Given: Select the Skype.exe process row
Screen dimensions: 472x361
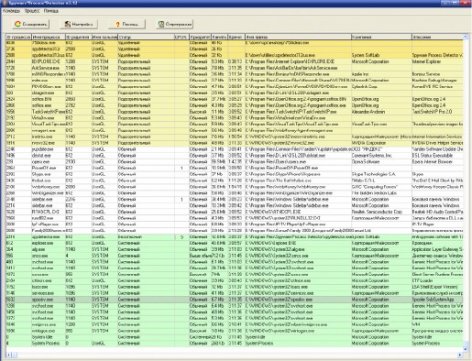Looking at the screenshot, I should (x=234, y=174).
